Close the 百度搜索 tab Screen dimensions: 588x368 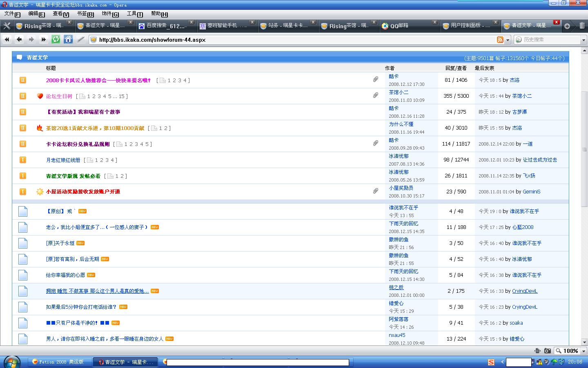click(x=191, y=22)
